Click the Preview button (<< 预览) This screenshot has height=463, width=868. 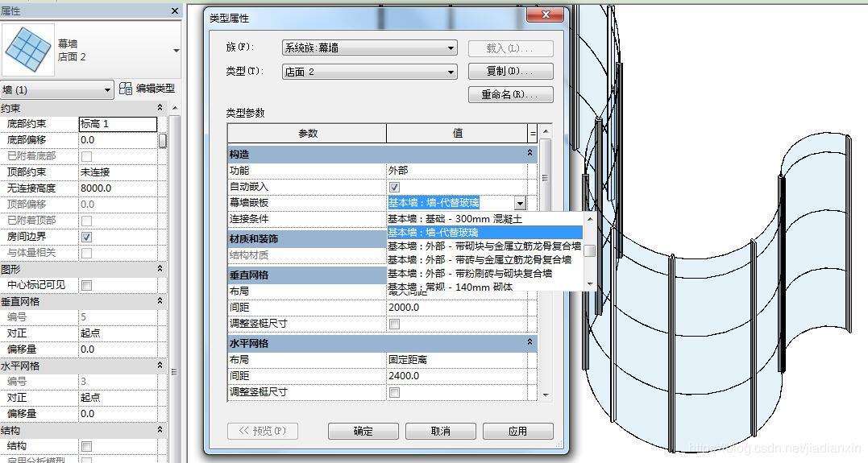pyautogui.click(x=263, y=431)
